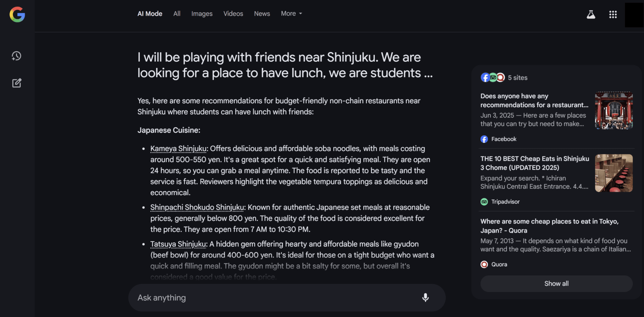Click the Ask anything input field

(x=277, y=298)
